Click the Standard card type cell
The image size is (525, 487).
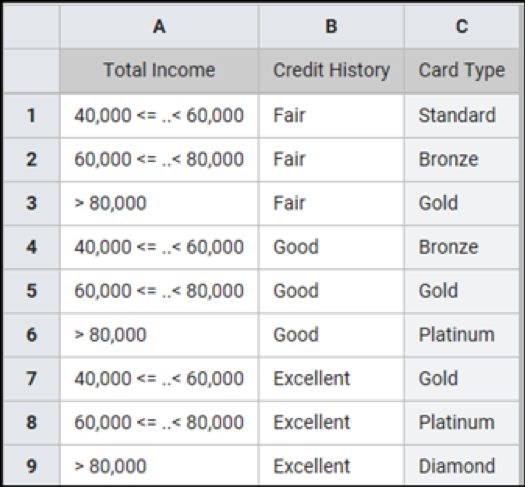462,116
